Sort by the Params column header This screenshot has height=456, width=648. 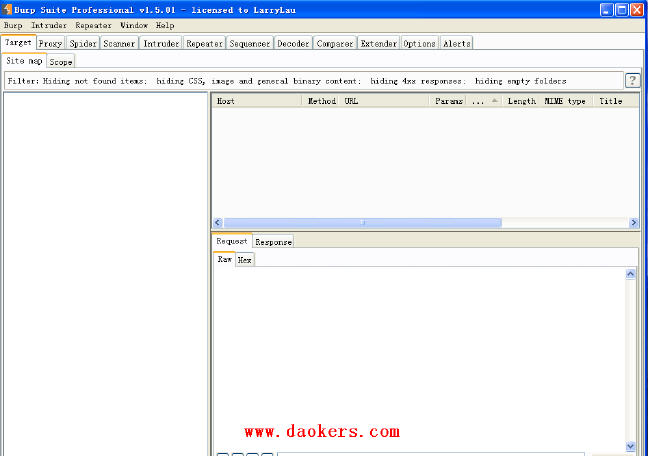click(x=448, y=101)
